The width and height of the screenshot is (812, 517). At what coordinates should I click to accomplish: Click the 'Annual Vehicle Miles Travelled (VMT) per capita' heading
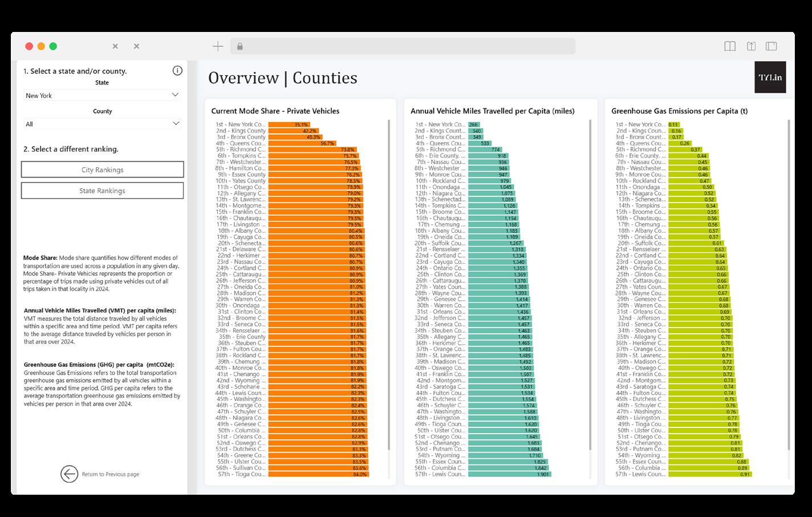pos(100,311)
